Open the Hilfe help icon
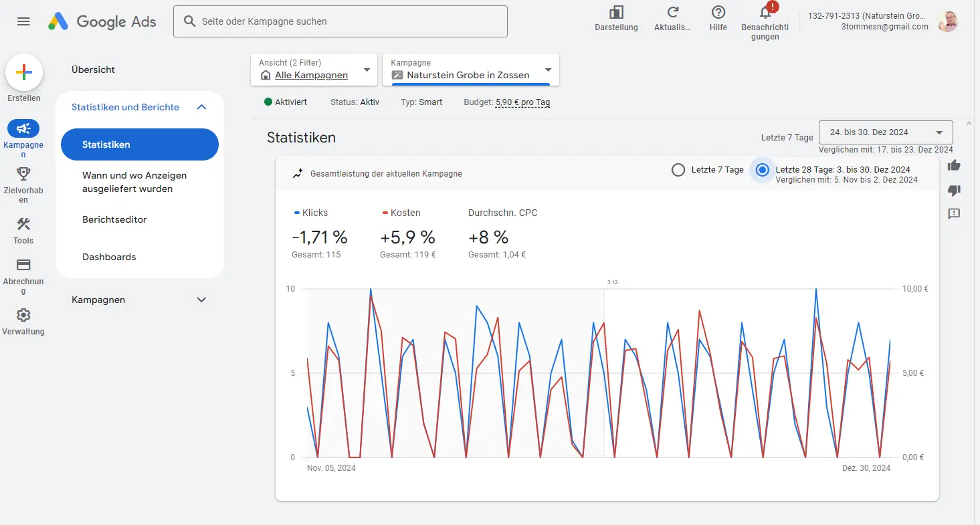 718,12
